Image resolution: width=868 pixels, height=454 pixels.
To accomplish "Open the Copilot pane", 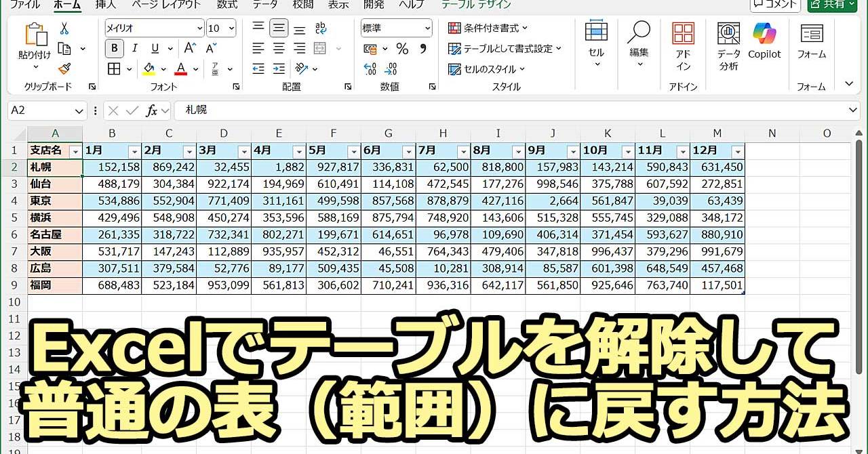I will coord(764,42).
